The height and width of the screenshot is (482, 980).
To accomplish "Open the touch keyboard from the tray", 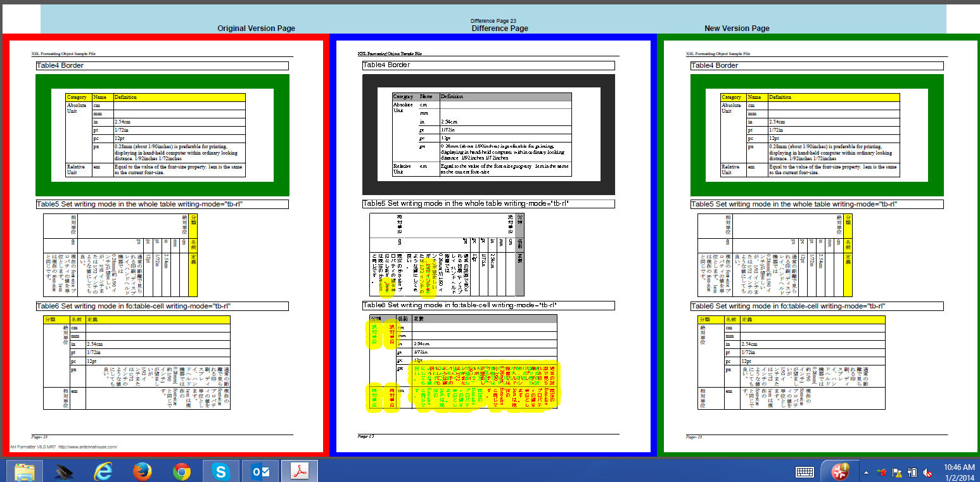I will click(805, 472).
